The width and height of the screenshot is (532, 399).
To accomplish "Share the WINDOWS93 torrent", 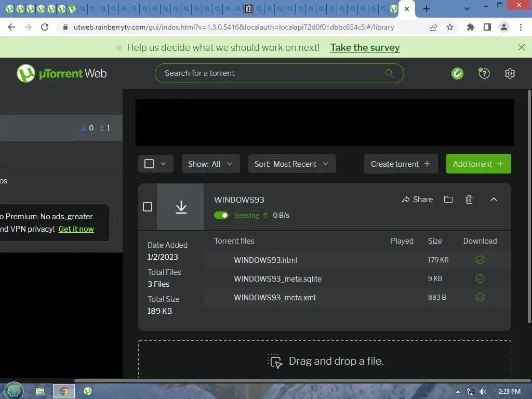I will 417,199.
